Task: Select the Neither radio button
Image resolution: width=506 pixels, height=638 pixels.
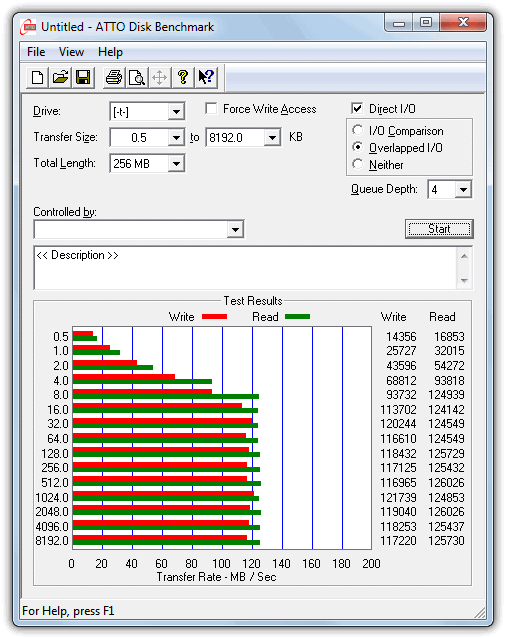Action: (x=357, y=164)
